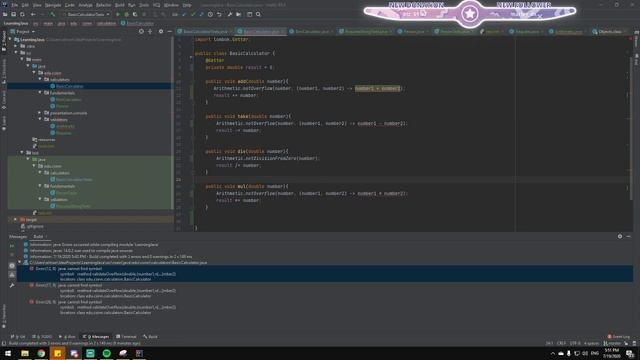This screenshot has width=640, height=360.
Task: Collapse the BasicCalculator.java error group
Action: [x=20, y=262]
